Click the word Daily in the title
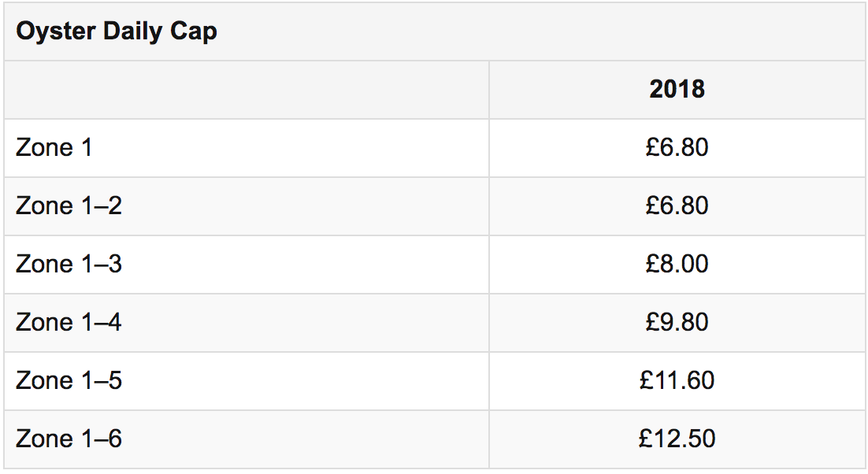Screen dimensions: 868x474 [133, 31]
